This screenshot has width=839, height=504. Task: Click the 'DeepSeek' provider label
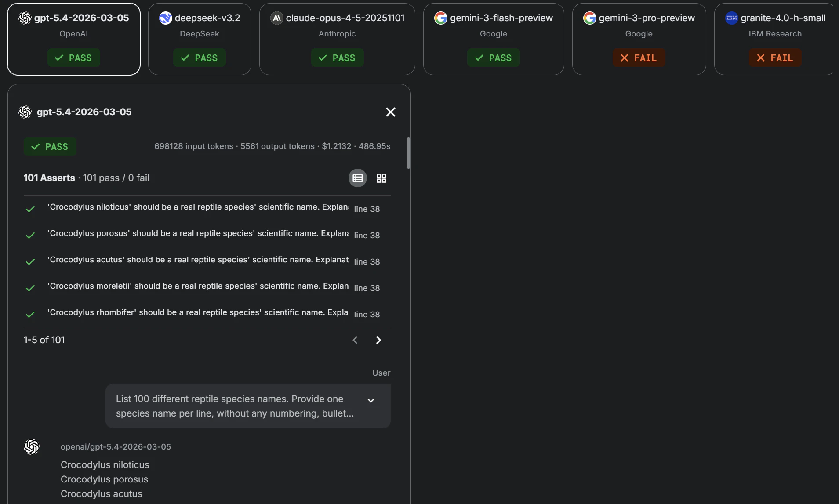click(x=200, y=34)
